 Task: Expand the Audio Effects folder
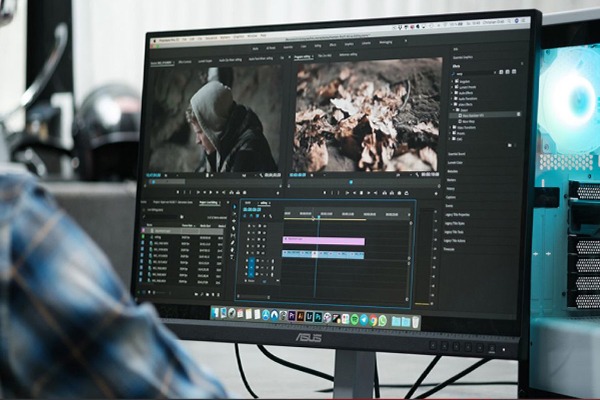pos(452,93)
